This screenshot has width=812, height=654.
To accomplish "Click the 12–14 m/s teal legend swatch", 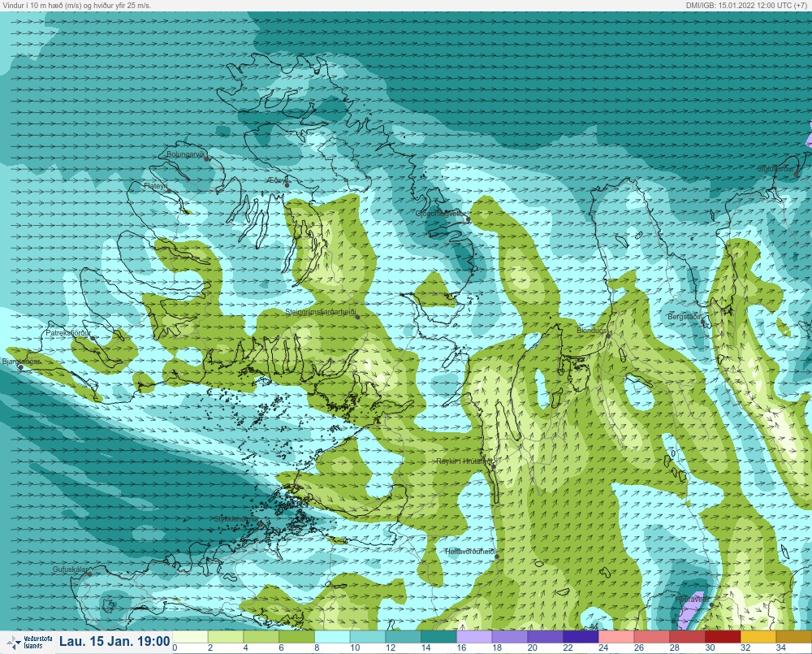I will coord(404,636).
